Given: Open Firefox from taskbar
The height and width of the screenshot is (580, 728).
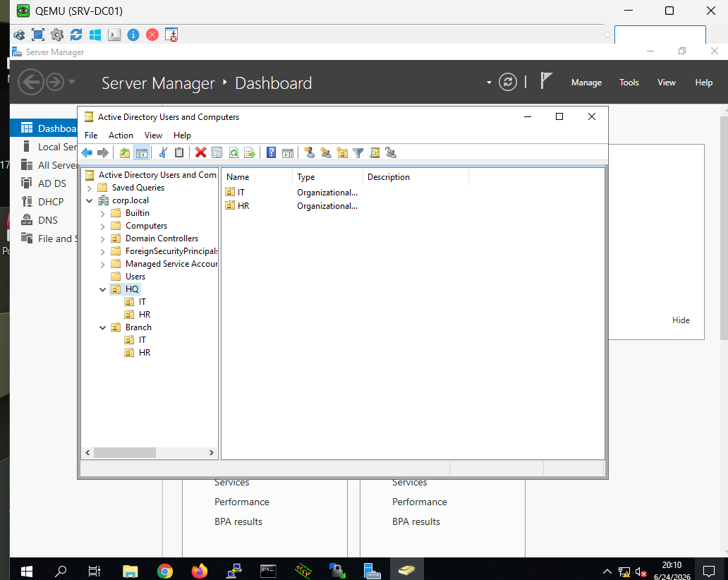Looking at the screenshot, I should click(200, 571).
